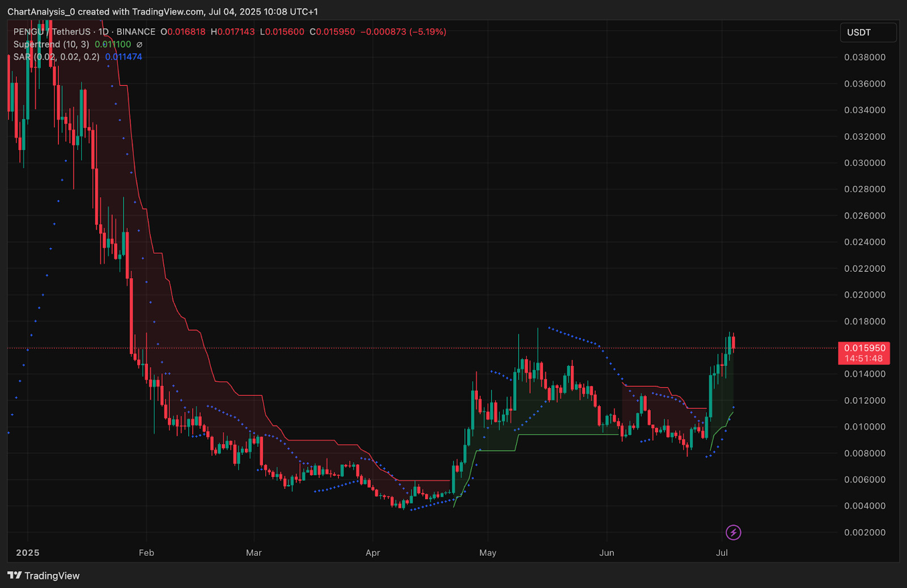Click the Jul label on time axis

click(x=722, y=553)
